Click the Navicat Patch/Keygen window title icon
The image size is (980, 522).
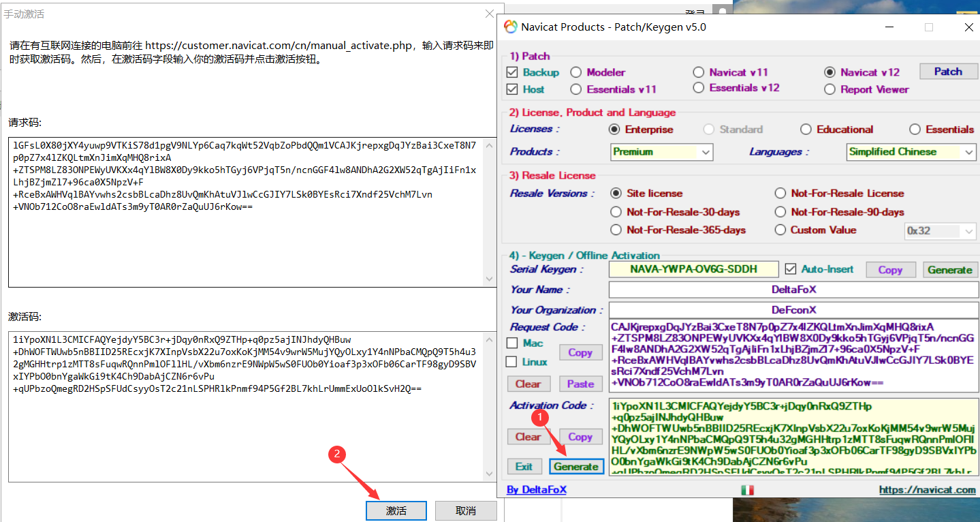tap(510, 27)
